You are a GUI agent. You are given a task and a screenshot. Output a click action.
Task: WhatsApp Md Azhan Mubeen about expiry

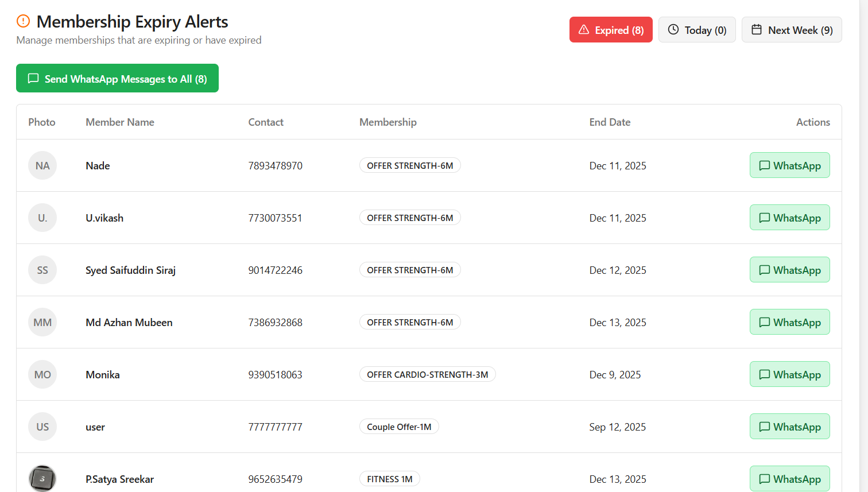tap(789, 322)
